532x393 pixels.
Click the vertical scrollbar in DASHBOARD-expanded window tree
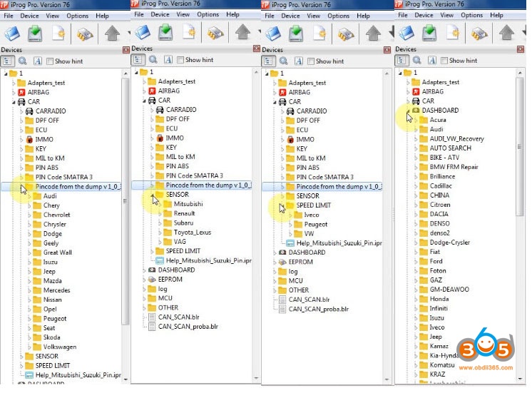[x=519, y=146]
